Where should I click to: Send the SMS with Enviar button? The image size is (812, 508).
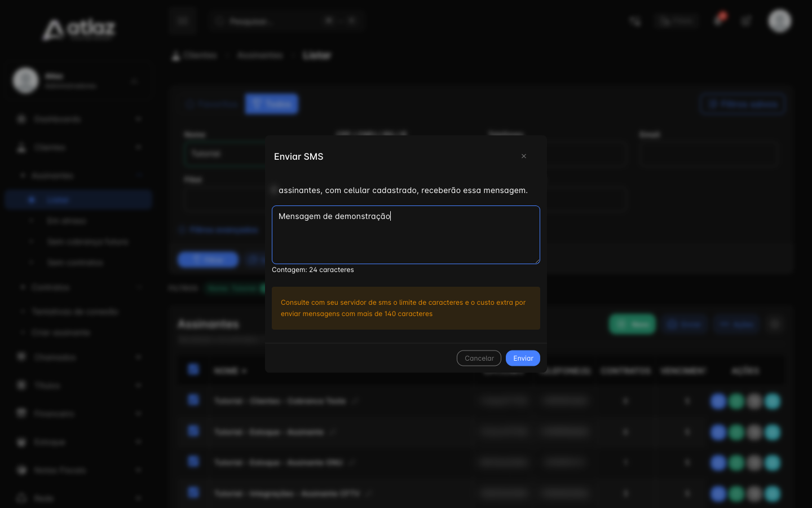pos(523,358)
